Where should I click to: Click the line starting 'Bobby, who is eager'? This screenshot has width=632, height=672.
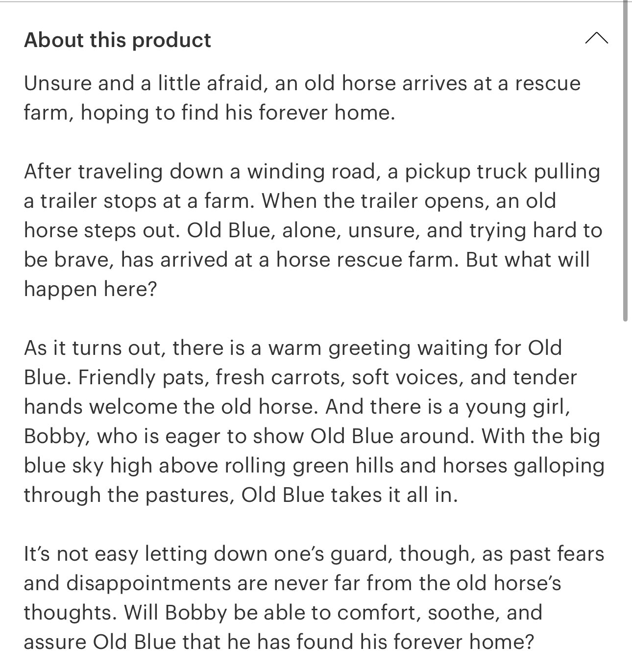click(x=312, y=436)
